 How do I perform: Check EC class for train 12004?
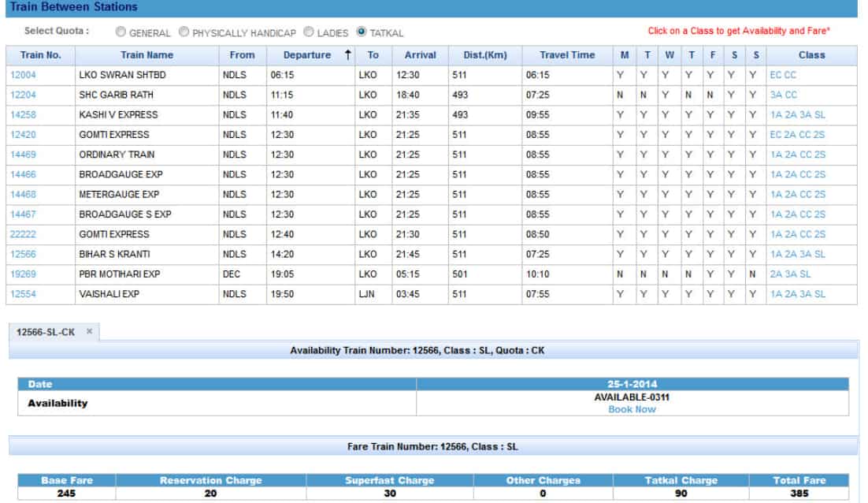coord(775,75)
